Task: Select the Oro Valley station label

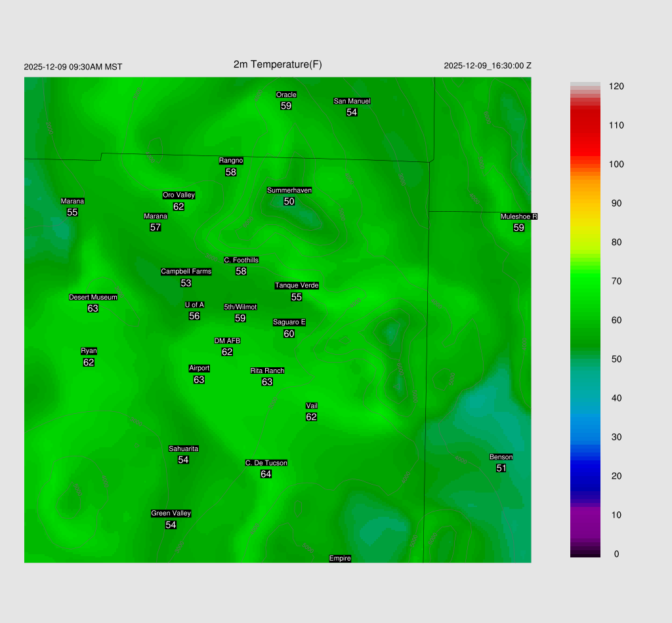Action: coord(178,195)
